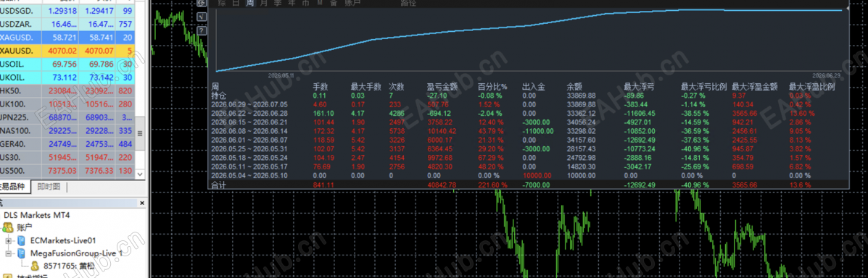Screen dimensions: 868x278
Task: Select the 综 summary period tab
Action: [221, 4]
